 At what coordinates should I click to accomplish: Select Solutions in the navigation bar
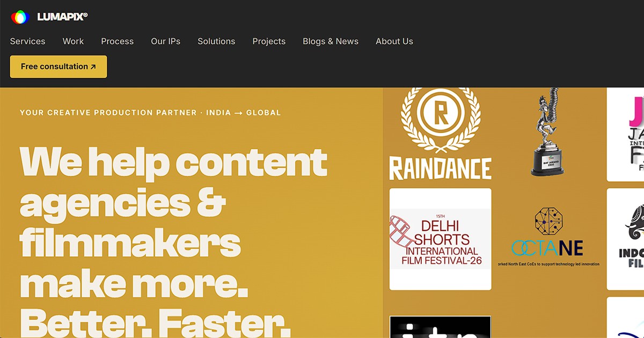click(x=216, y=41)
